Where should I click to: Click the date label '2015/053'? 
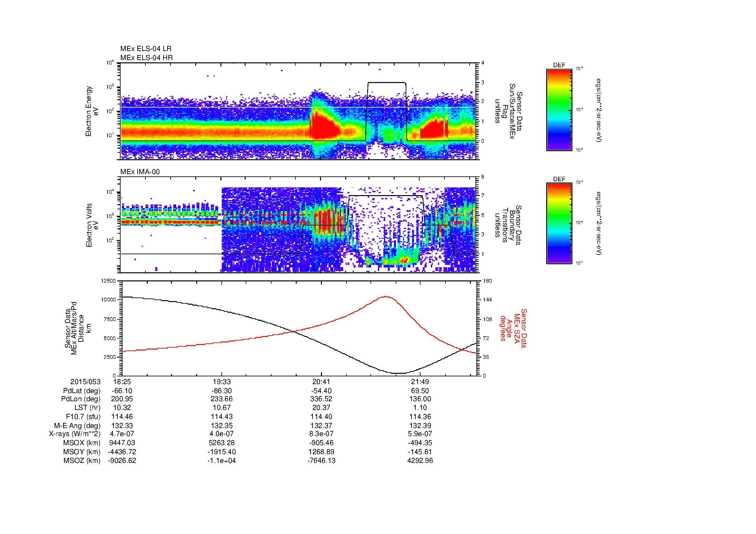tap(85, 382)
